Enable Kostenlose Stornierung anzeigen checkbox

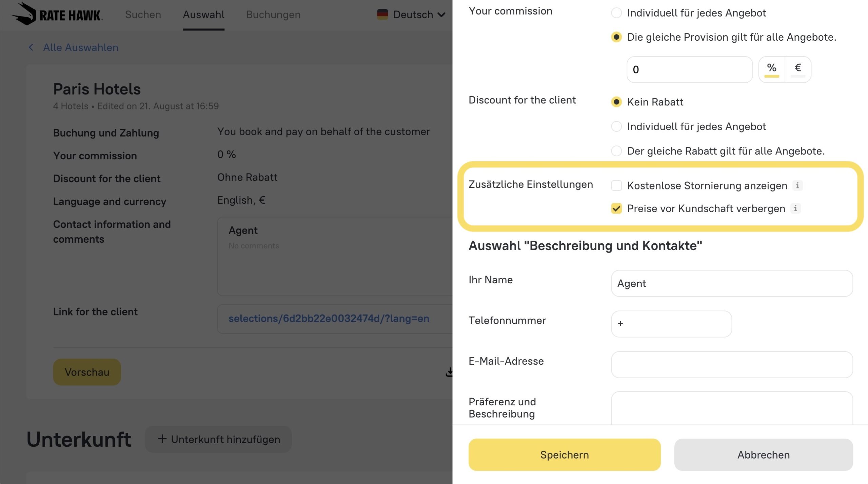616,185
